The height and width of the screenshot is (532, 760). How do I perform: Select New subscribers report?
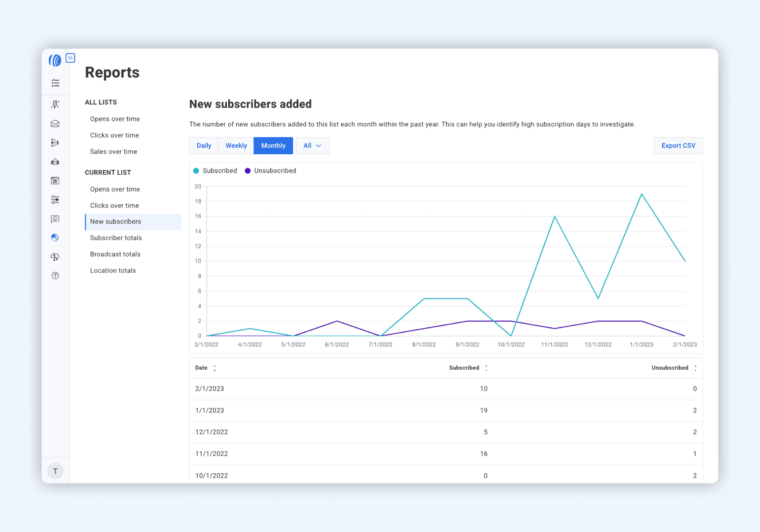pos(133,222)
